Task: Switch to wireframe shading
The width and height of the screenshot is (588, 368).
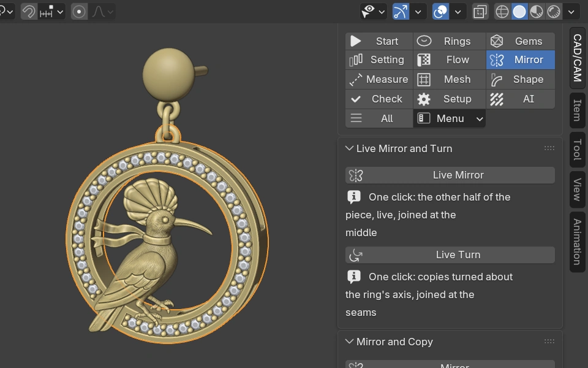Action: [502, 12]
